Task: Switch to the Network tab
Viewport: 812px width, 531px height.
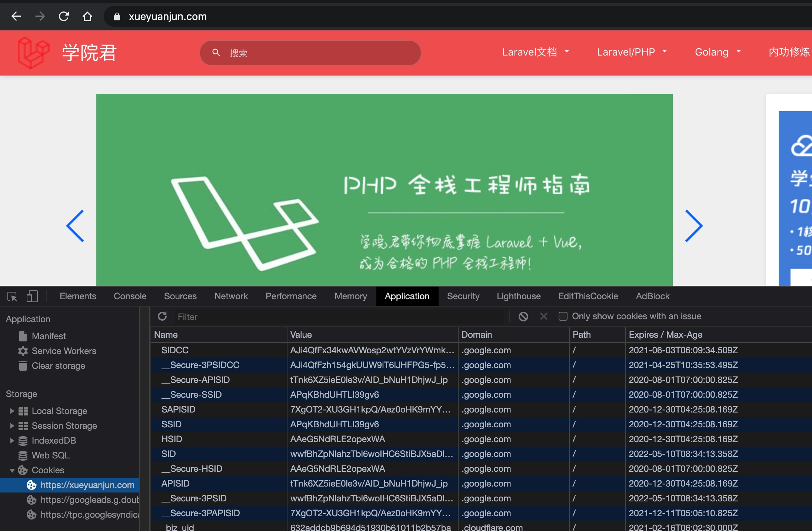Action: tap(231, 296)
